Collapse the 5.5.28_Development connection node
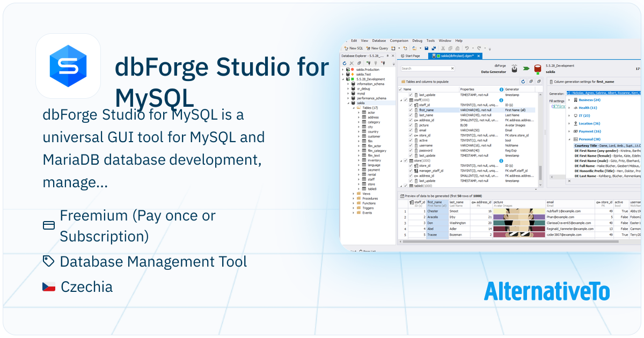The height and width of the screenshot is (338, 644). click(343, 79)
